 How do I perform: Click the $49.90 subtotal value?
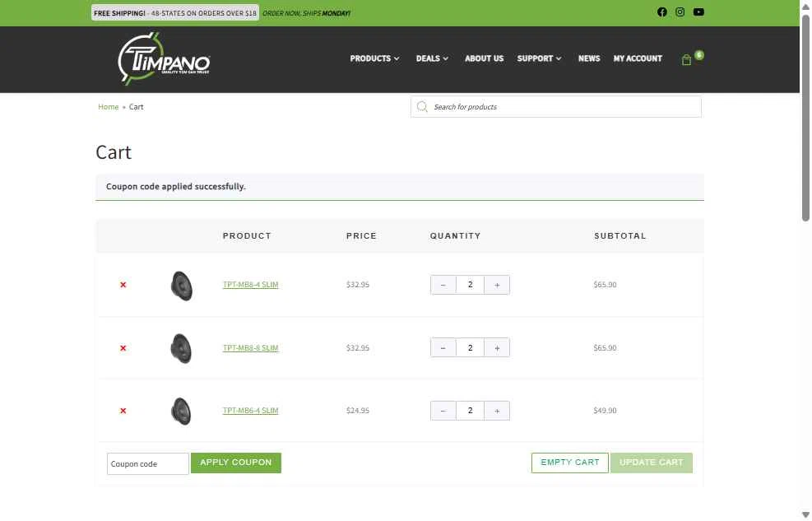(x=605, y=411)
